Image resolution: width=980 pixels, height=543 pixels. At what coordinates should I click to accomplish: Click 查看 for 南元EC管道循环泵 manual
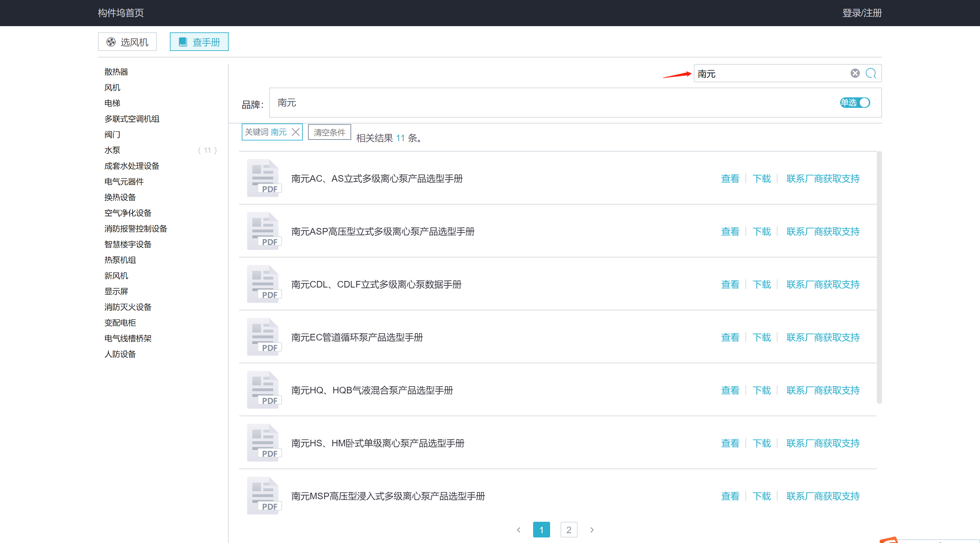730,337
